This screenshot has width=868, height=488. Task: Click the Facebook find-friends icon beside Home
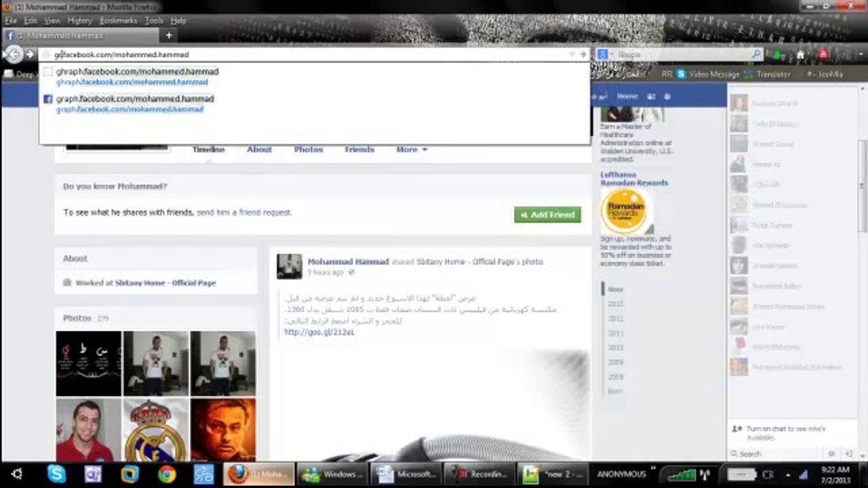point(651,96)
